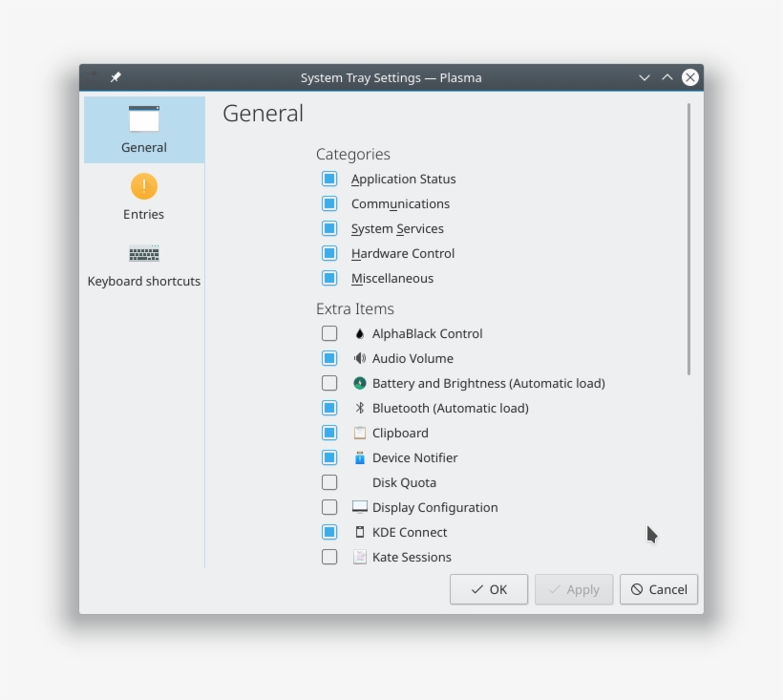Disable the Hardware Control category

329,253
